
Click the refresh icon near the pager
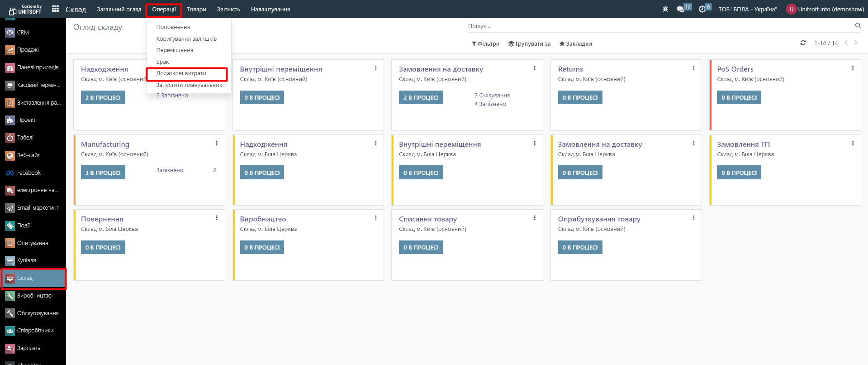pos(803,43)
